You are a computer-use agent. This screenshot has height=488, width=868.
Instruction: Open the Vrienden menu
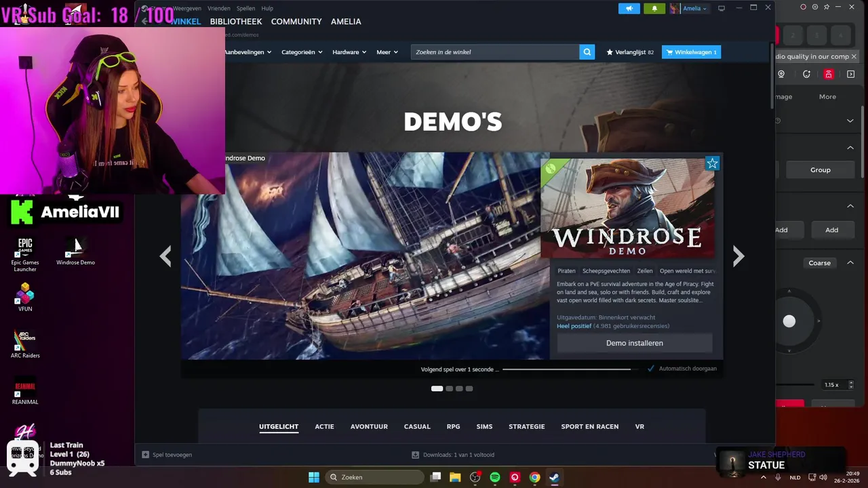click(x=219, y=8)
